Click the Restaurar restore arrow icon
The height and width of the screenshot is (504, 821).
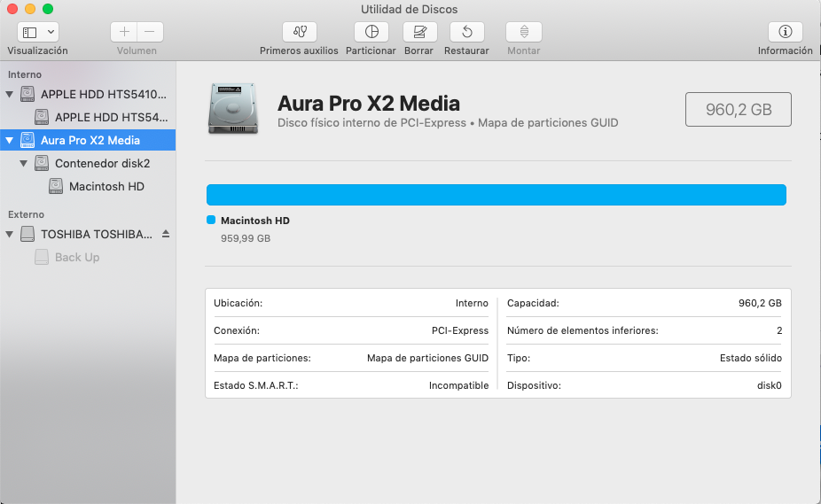(x=467, y=32)
